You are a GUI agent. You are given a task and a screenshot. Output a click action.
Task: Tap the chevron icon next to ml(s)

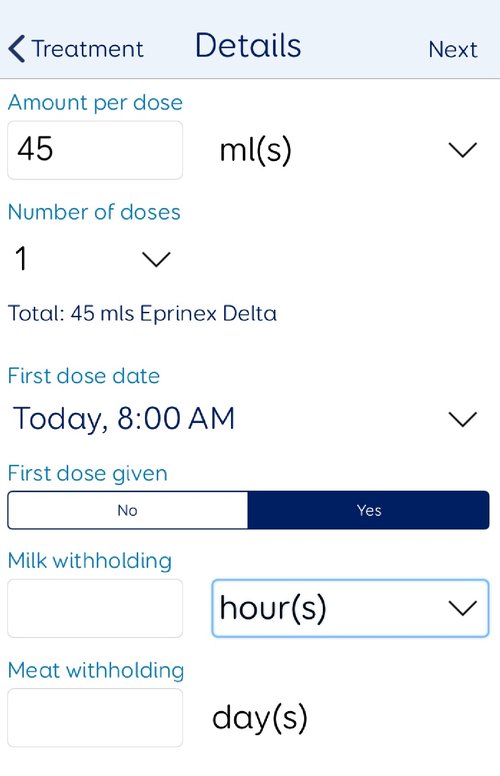pyautogui.click(x=462, y=150)
